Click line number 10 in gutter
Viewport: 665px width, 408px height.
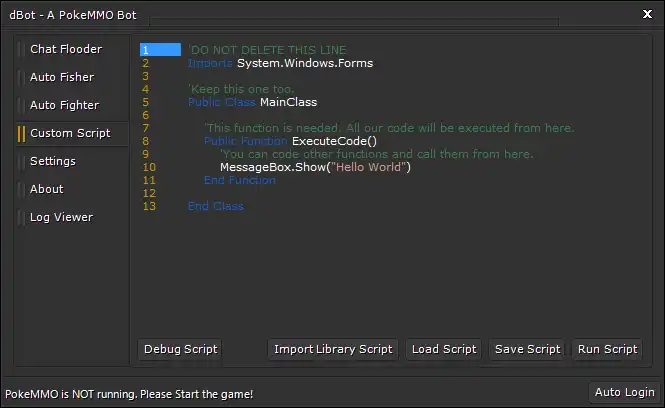coord(149,167)
